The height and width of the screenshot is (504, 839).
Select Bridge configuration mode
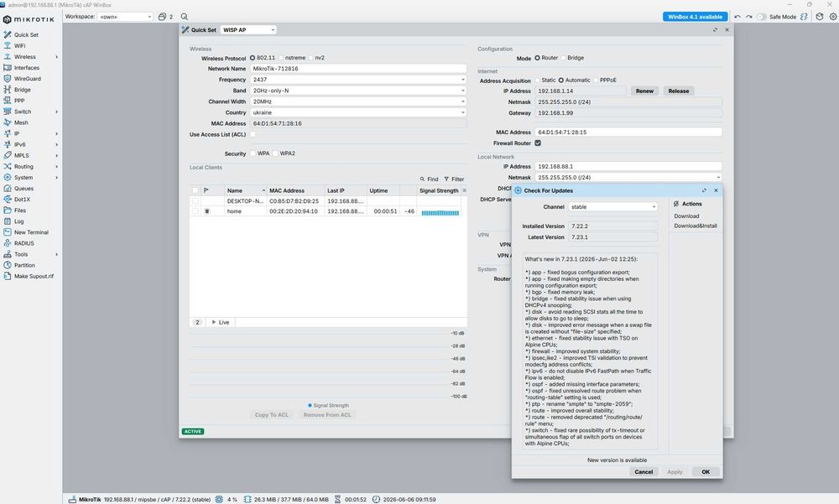[x=563, y=58]
